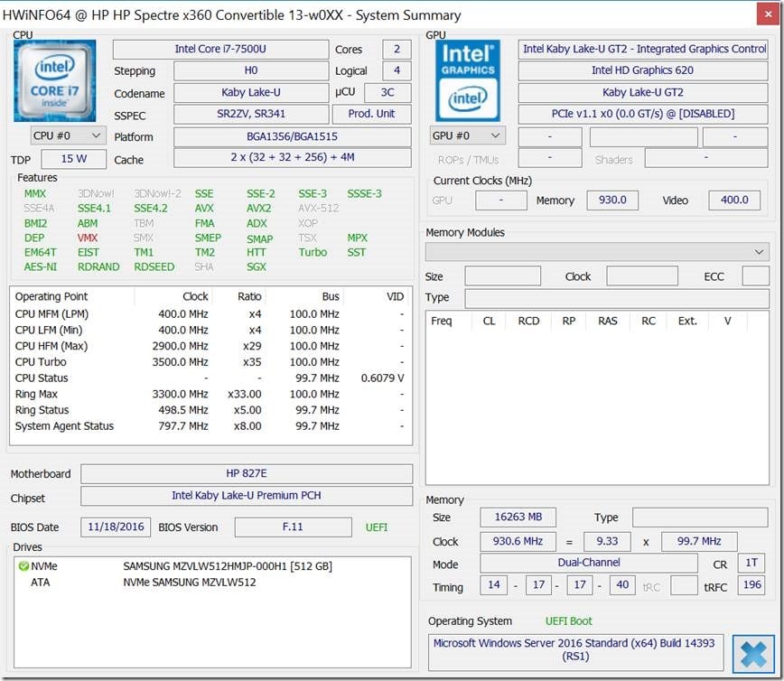Select the "Intel Core i7-7500U" processor name field
Viewport: 784px width, 681px height.
pos(220,49)
